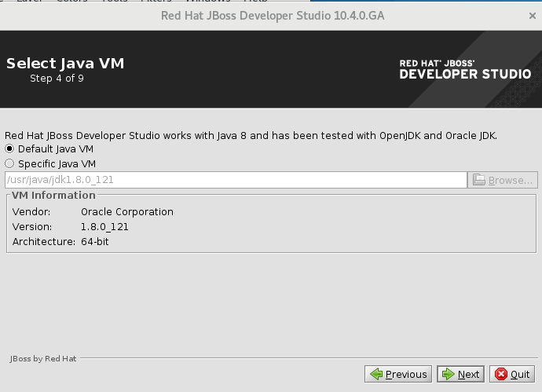The width and height of the screenshot is (542, 392).
Task: Click the VM Information group title
Action: tap(53, 196)
